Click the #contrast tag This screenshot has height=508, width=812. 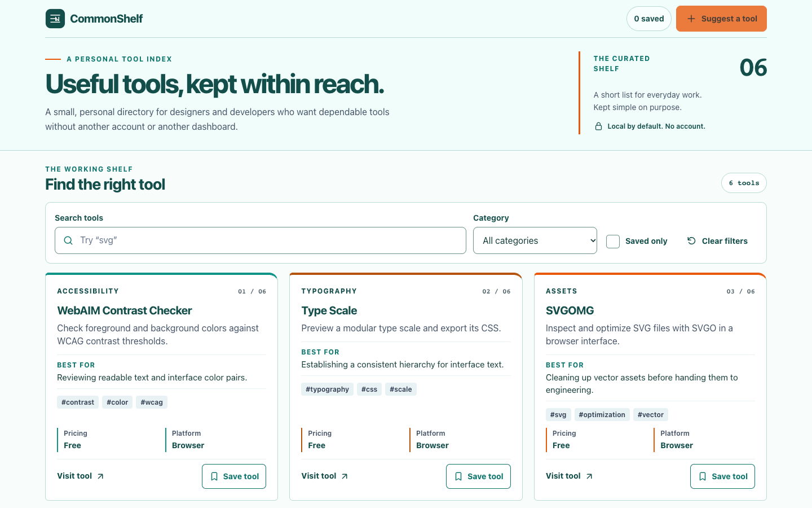(x=78, y=402)
